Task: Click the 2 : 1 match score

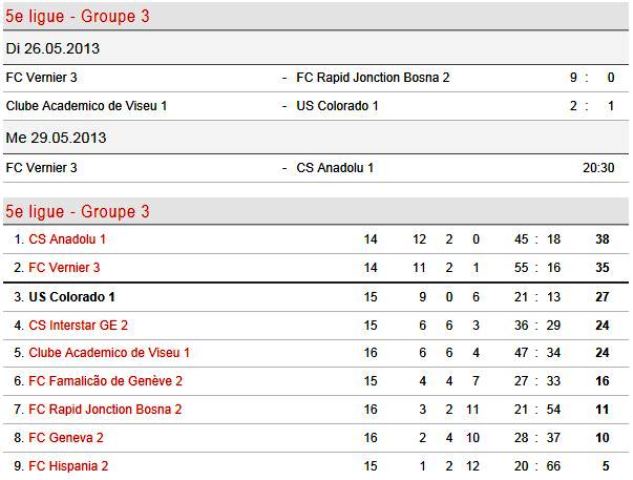Action: pos(592,106)
